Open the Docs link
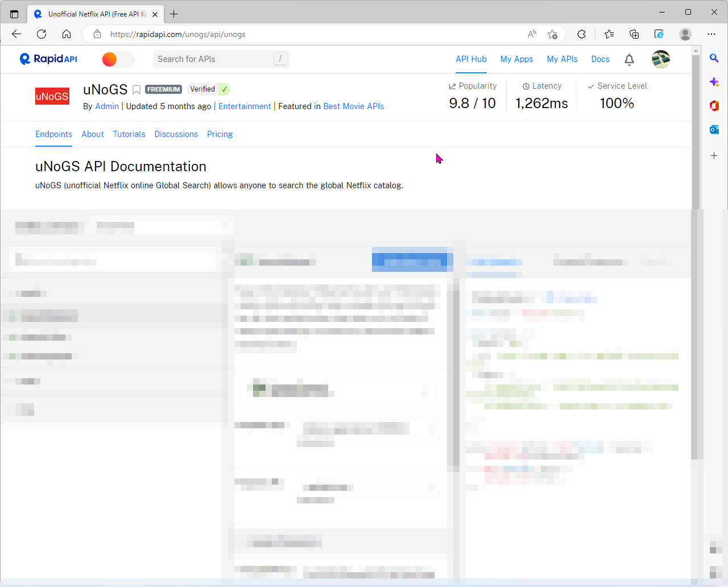The height and width of the screenshot is (587, 728). pos(600,59)
